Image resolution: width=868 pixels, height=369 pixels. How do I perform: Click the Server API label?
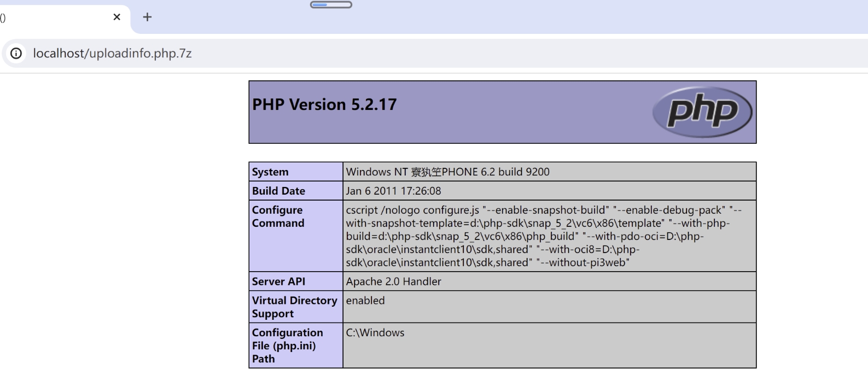[x=278, y=282]
